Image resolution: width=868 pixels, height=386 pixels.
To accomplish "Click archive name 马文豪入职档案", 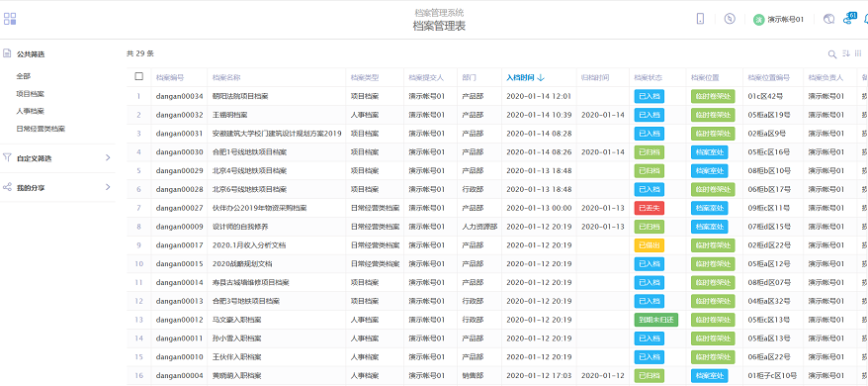I will 237,320.
